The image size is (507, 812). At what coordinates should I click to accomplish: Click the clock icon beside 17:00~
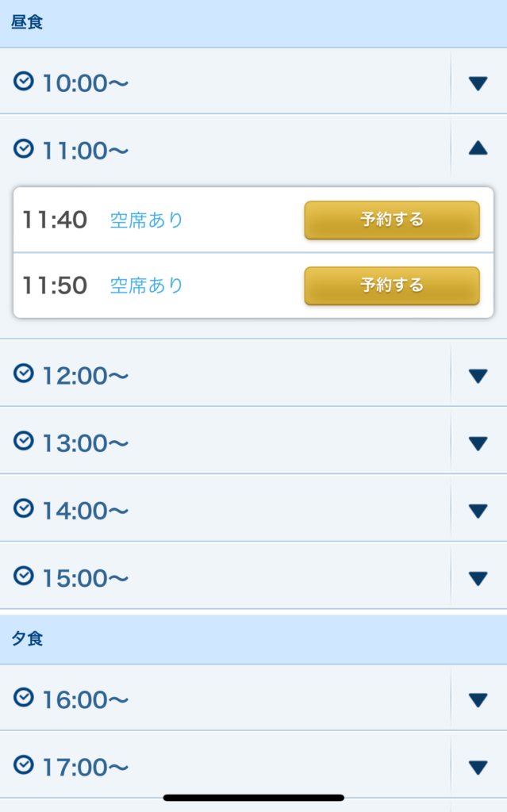tap(25, 765)
